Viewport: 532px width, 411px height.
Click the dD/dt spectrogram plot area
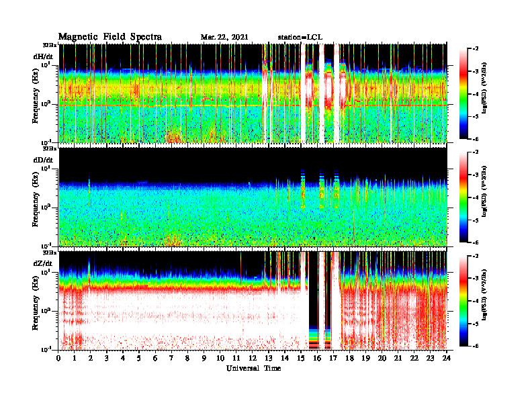click(253, 197)
